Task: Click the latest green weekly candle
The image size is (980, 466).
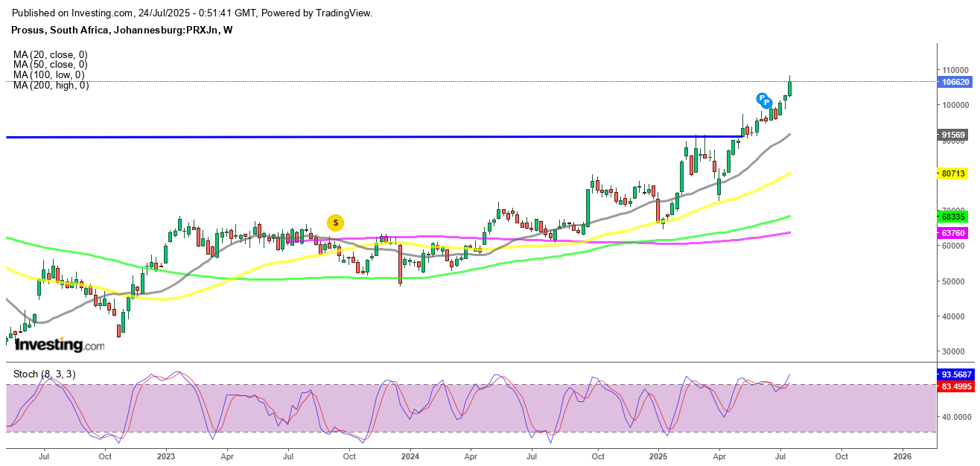Action: [x=789, y=88]
